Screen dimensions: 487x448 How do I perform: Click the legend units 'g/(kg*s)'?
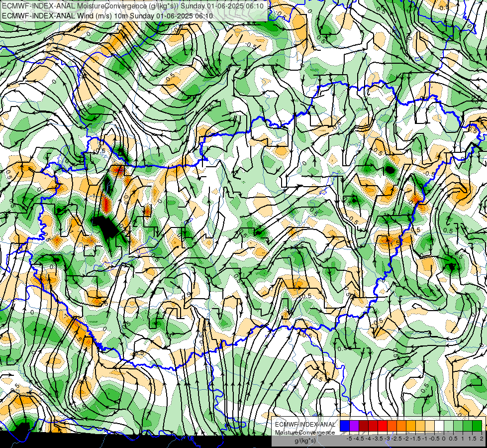click(305, 441)
